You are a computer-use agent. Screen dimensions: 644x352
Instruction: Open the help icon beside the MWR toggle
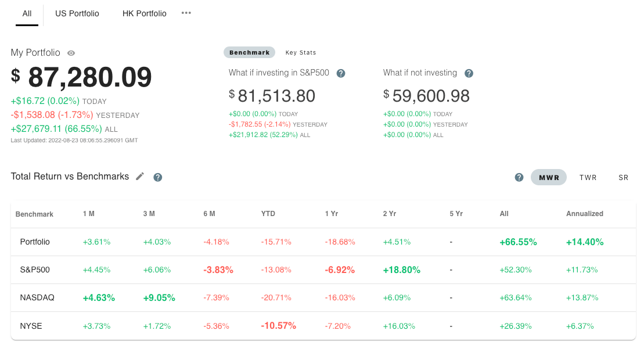[519, 177]
